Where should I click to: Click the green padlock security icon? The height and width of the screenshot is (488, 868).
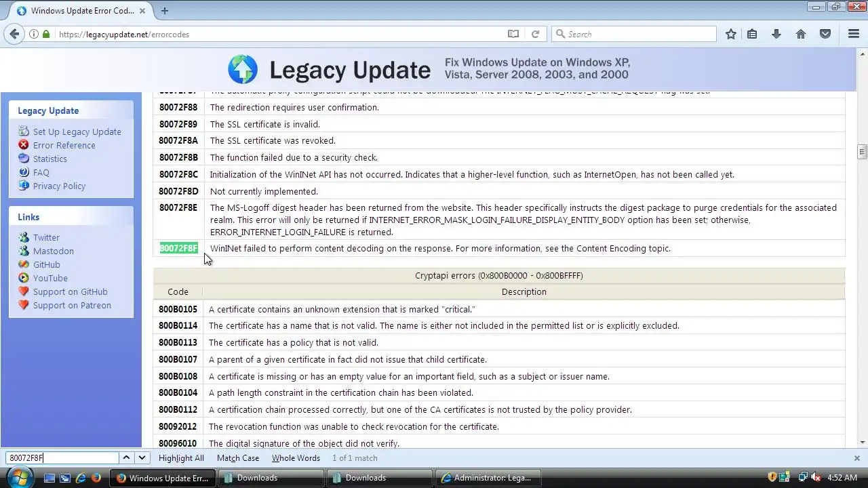click(x=46, y=34)
